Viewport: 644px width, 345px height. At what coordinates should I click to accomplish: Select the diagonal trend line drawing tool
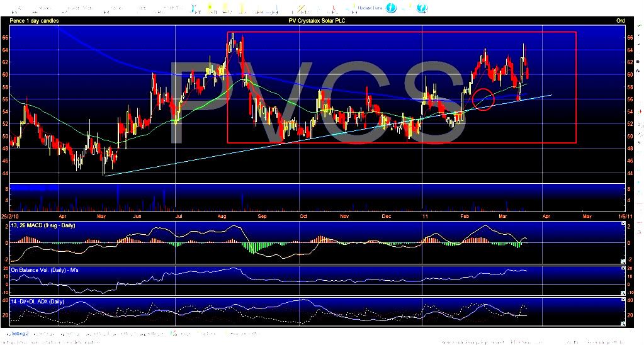301,8
